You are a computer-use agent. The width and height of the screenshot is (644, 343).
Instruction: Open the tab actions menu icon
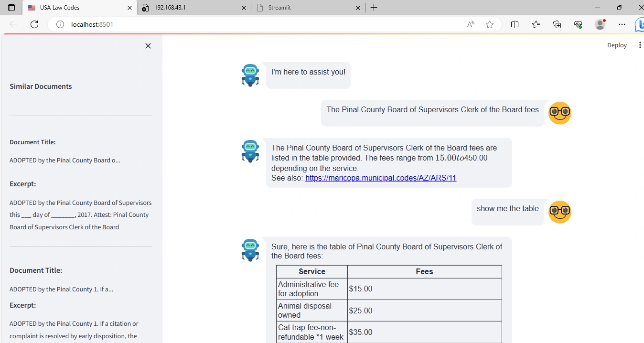[x=11, y=8]
